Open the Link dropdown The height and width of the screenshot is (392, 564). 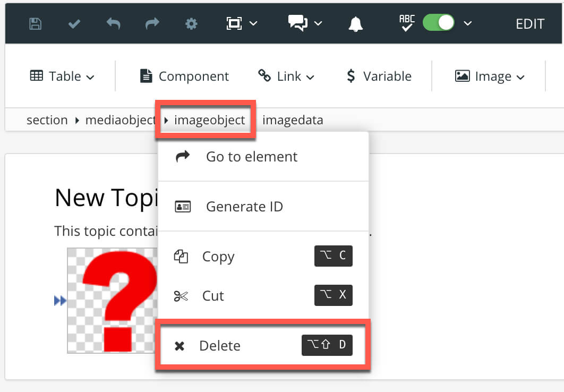click(x=286, y=76)
